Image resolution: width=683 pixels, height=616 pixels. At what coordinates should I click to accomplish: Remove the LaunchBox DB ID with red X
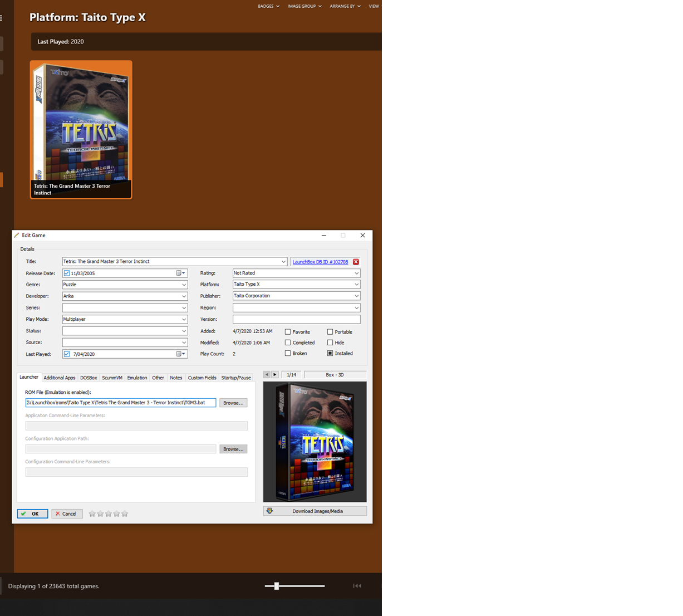click(356, 262)
